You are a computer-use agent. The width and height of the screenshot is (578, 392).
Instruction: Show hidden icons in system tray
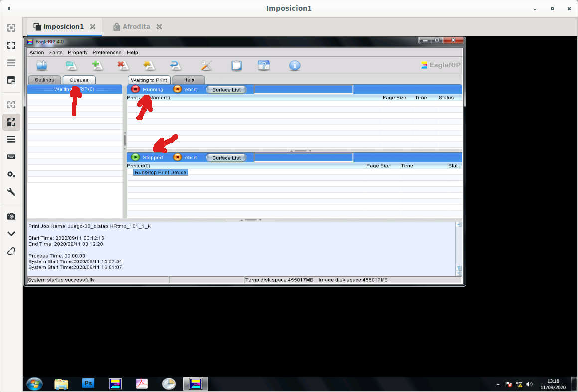(x=498, y=384)
